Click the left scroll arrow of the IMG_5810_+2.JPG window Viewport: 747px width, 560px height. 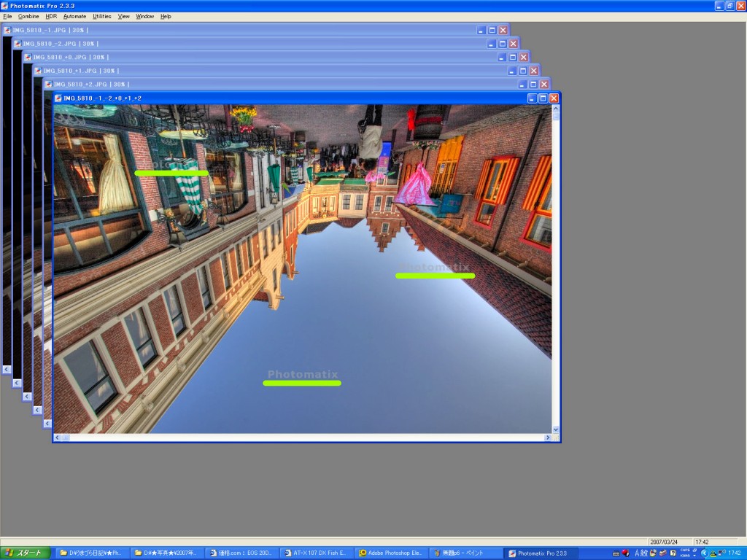[47, 424]
